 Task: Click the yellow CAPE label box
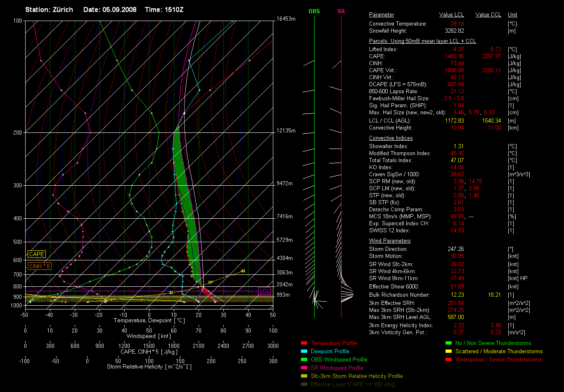coord(37,255)
